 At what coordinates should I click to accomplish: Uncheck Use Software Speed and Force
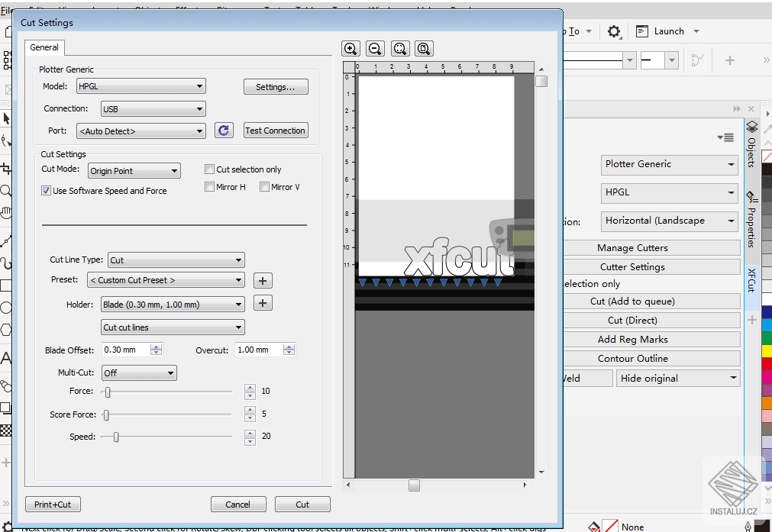point(47,191)
